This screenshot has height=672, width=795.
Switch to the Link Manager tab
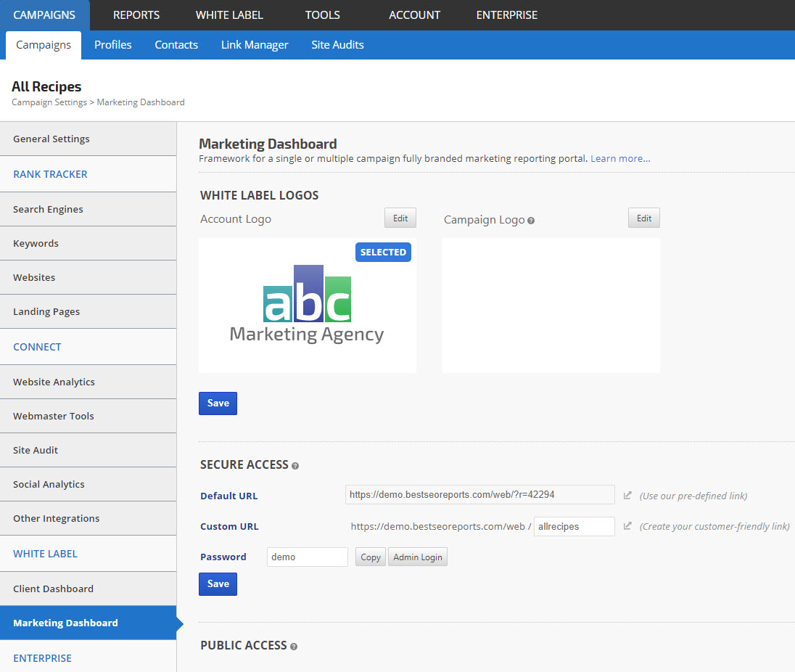click(x=255, y=45)
